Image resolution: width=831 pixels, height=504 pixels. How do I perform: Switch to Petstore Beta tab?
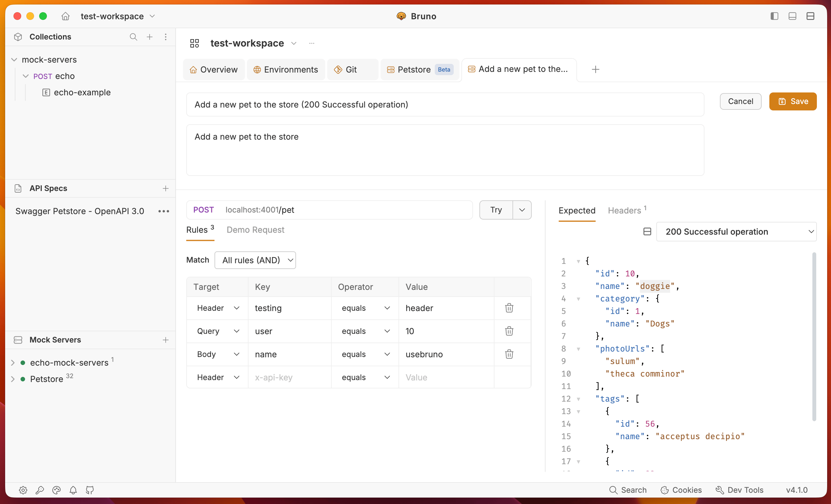click(x=420, y=69)
